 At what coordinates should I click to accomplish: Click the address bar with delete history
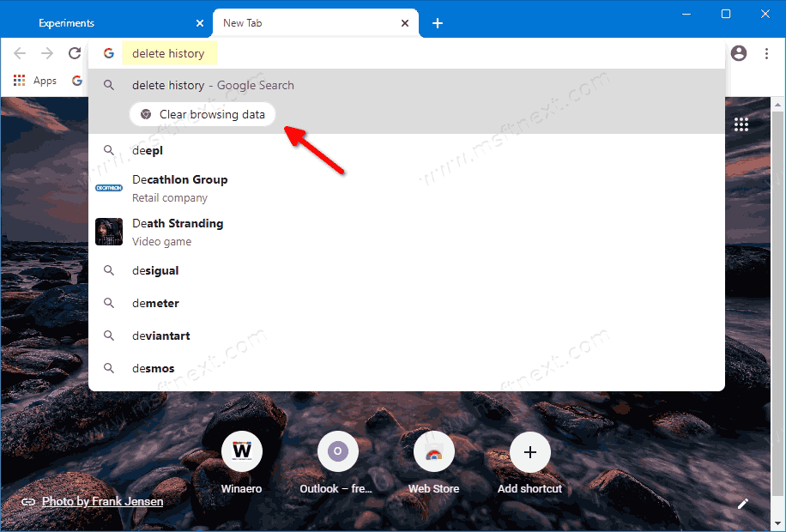pos(343,53)
